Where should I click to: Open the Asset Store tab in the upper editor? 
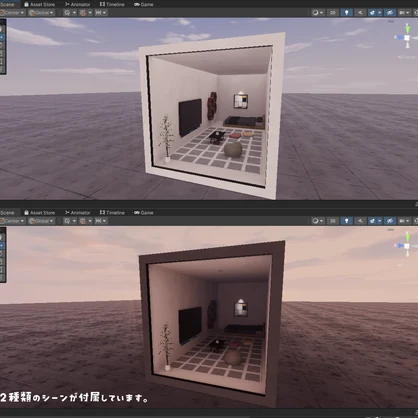click(39, 4)
